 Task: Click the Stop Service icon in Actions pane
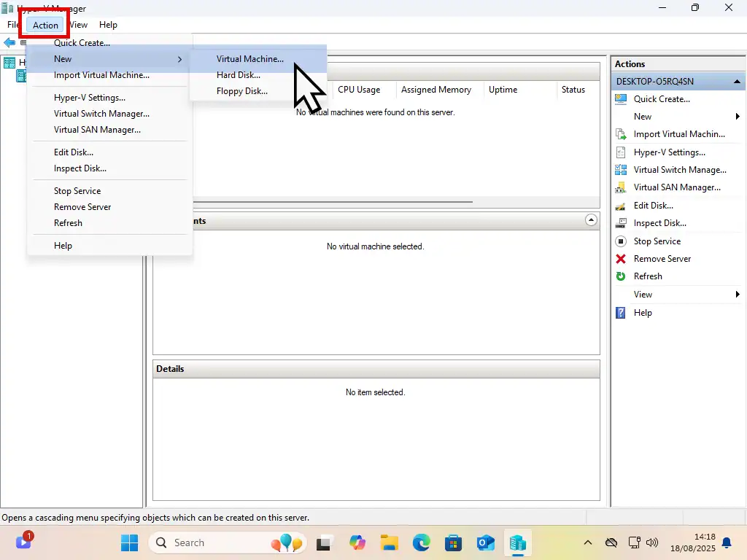pos(621,241)
